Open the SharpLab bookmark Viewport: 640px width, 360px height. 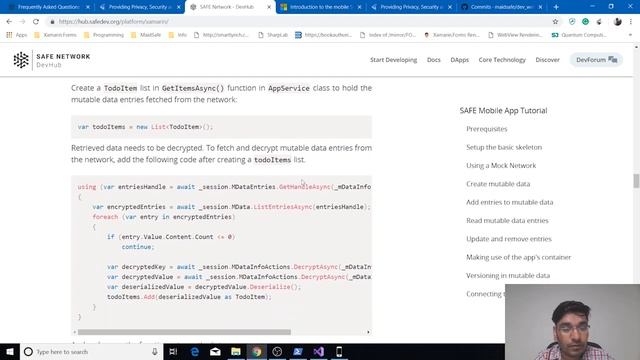[x=273, y=35]
